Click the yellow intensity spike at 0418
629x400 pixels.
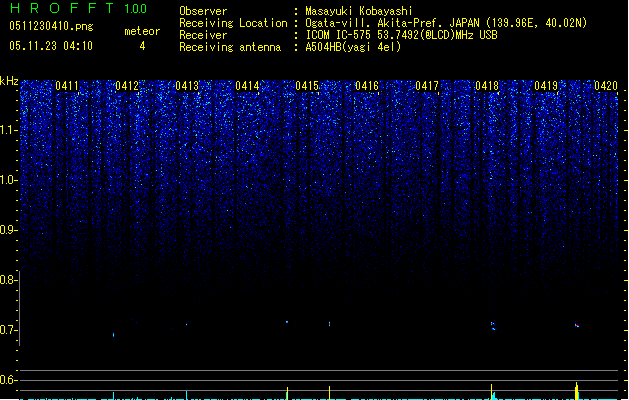click(491, 392)
